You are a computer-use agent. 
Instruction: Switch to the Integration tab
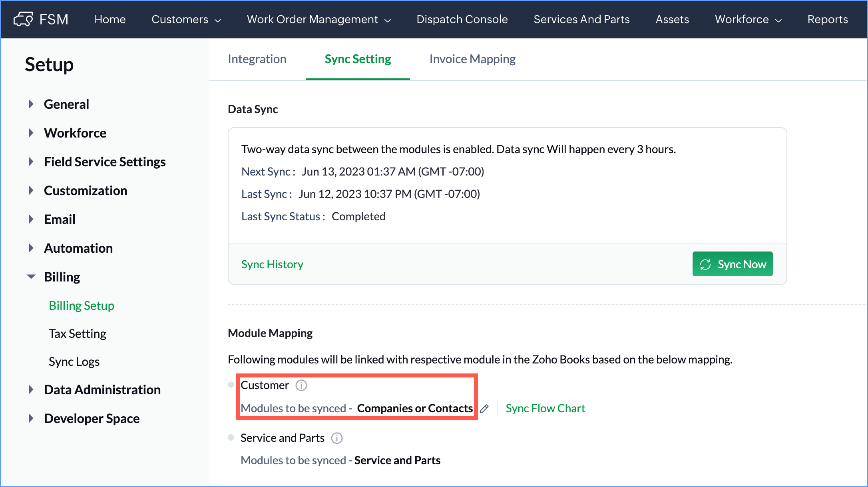[257, 59]
